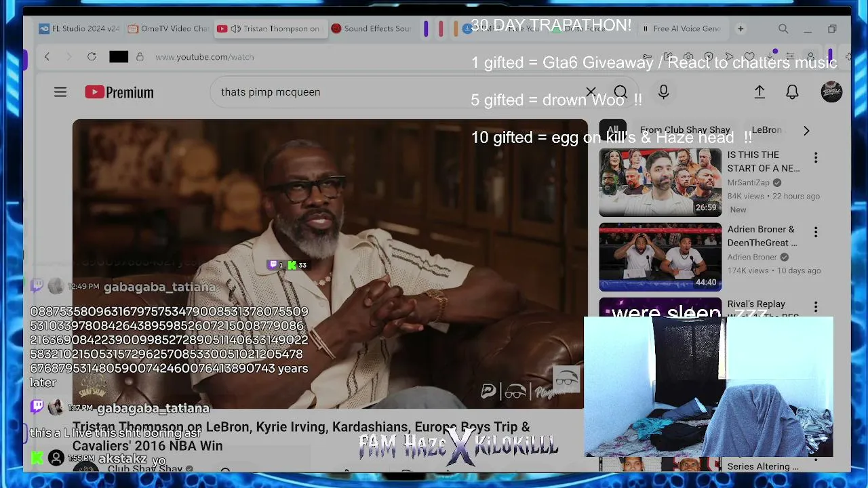Click 'gabagaba_tatiana' username at 12:49 PM
Viewport: 868px width, 488px height.
click(159, 287)
